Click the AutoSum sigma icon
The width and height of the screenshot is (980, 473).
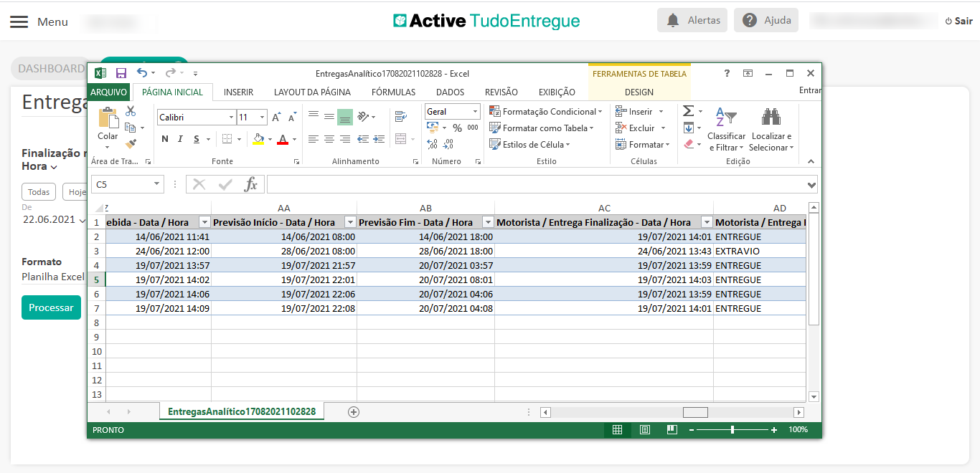[x=688, y=111]
